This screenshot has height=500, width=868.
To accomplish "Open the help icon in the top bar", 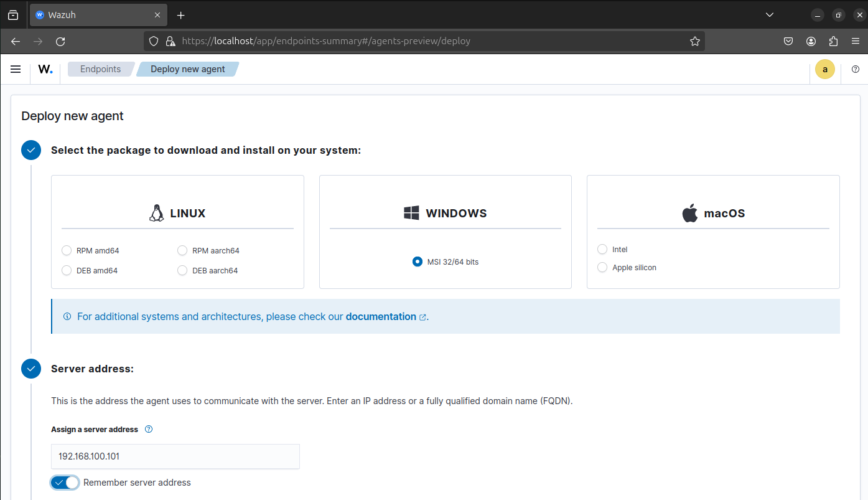I will click(856, 69).
